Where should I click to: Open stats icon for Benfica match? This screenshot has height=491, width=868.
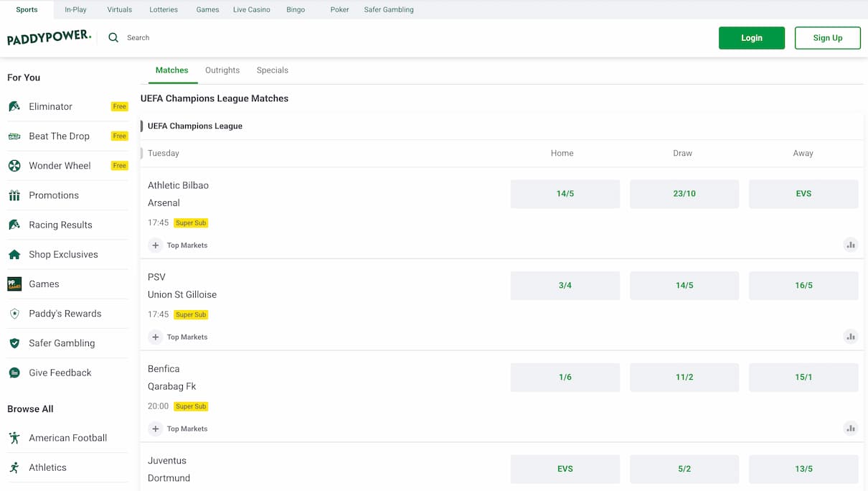tap(851, 429)
